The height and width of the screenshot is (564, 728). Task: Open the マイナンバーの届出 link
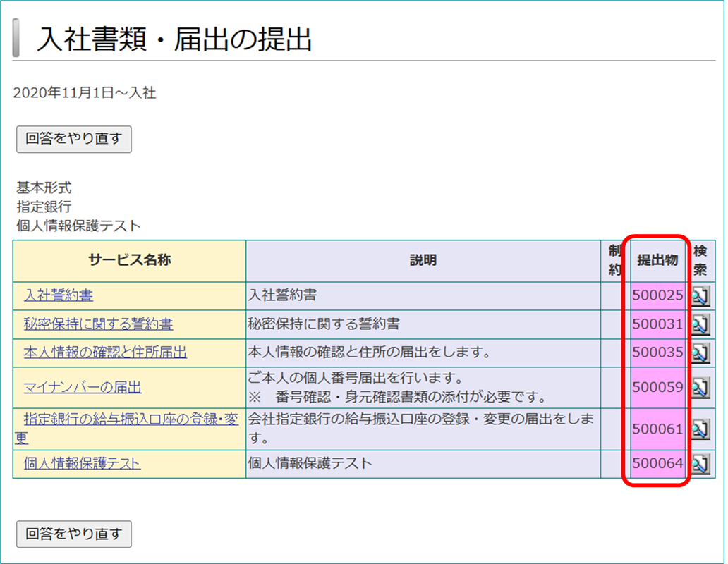[83, 387]
